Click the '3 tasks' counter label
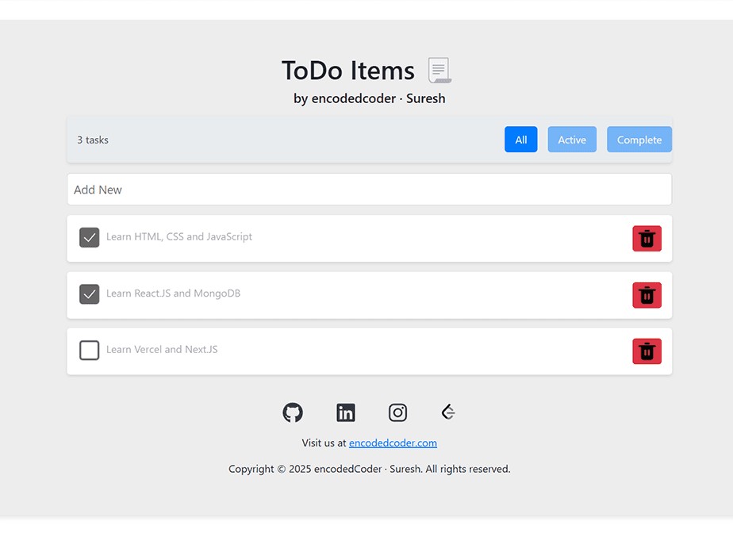 [x=93, y=139]
